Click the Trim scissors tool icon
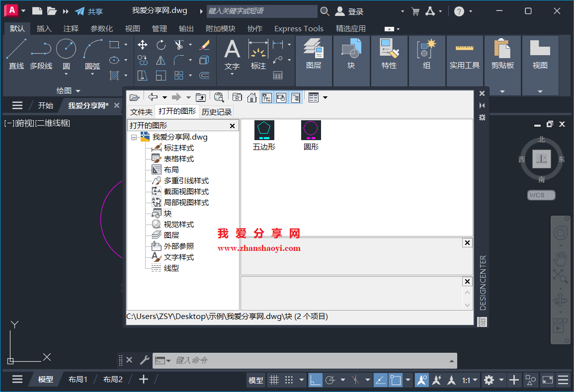This screenshot has height=392, width=574. pyautogui.click(x=178, y=45)
